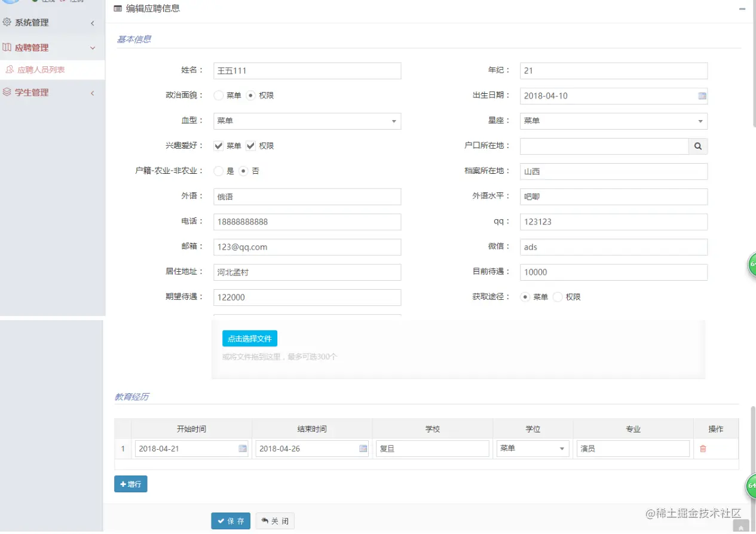The width and height of the screenshot is (756, 534).
Task: Click the 编辑应聘信息 panel title icon
Action: coord(118,9)
